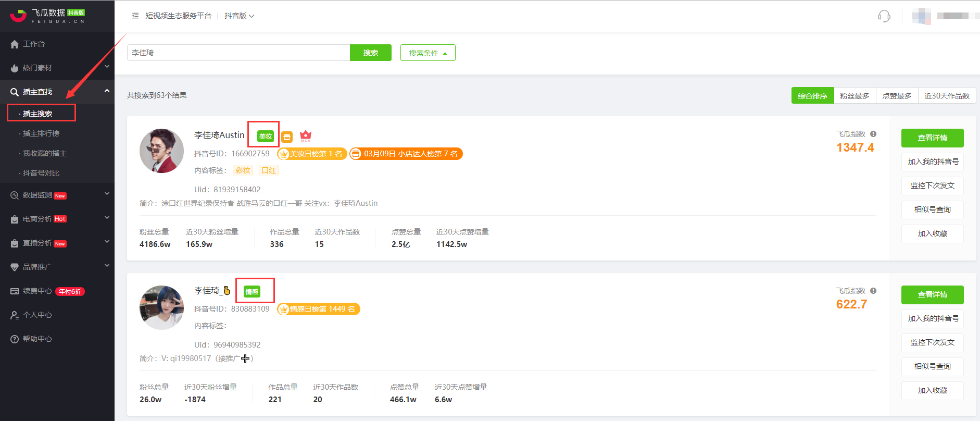Click info icon beside 飞瓜指数 1347.4
The width and height of the screenshot is (980, 421).
click(873, 134)
